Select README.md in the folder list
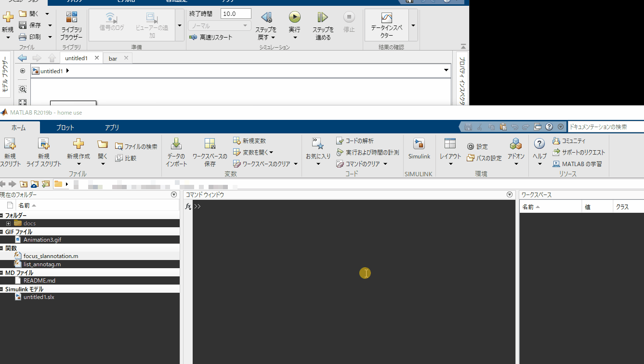This screenshot has width=644, height=364. pos(39,281)
